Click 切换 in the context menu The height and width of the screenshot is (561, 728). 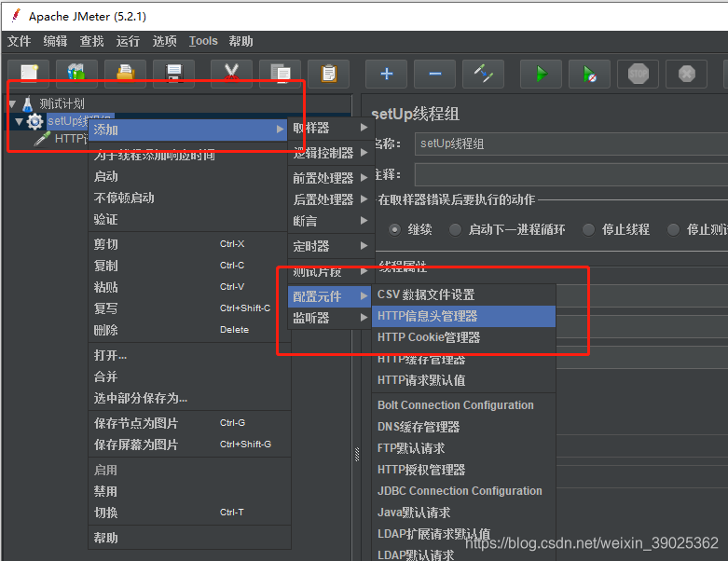tap(189, 513)
